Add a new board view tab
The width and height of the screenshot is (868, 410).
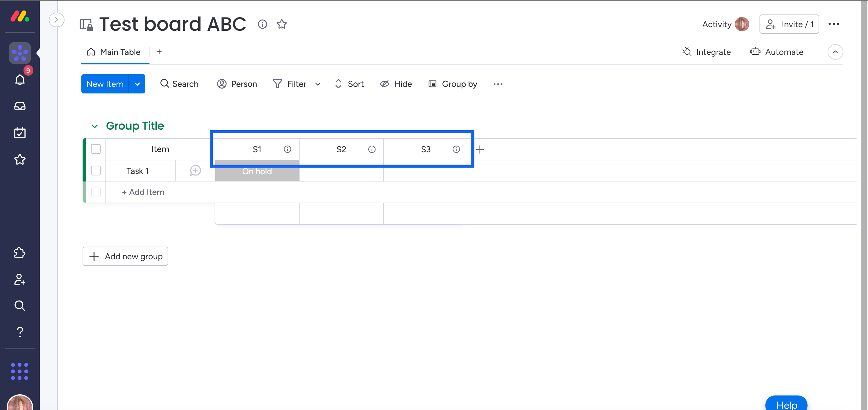click(159, 52)
